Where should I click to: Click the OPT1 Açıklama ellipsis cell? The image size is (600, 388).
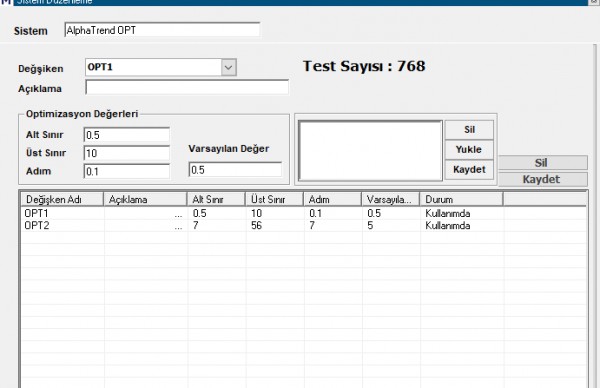178,215
